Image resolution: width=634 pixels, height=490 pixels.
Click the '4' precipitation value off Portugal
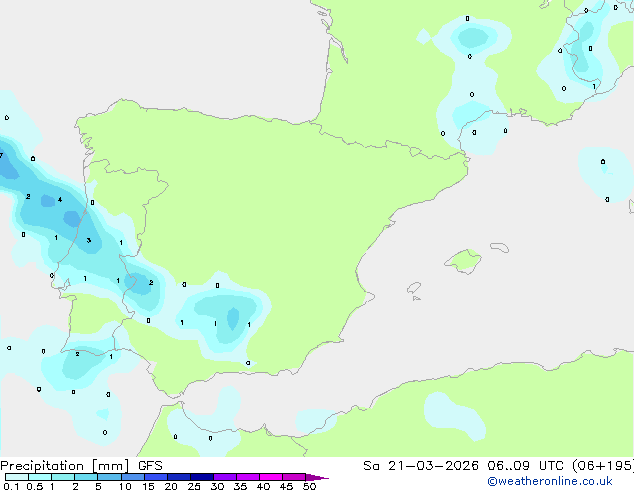coord(60,199)
